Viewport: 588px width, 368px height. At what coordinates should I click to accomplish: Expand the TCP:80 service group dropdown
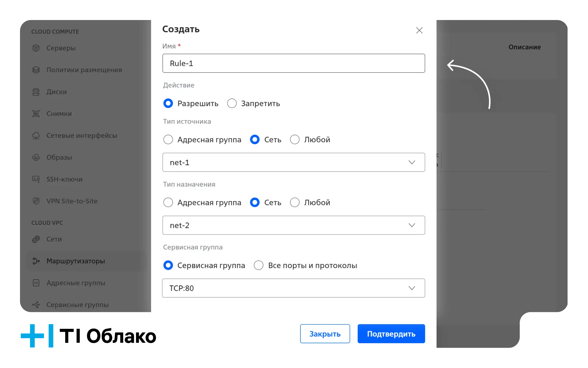(x=294, y=288)
